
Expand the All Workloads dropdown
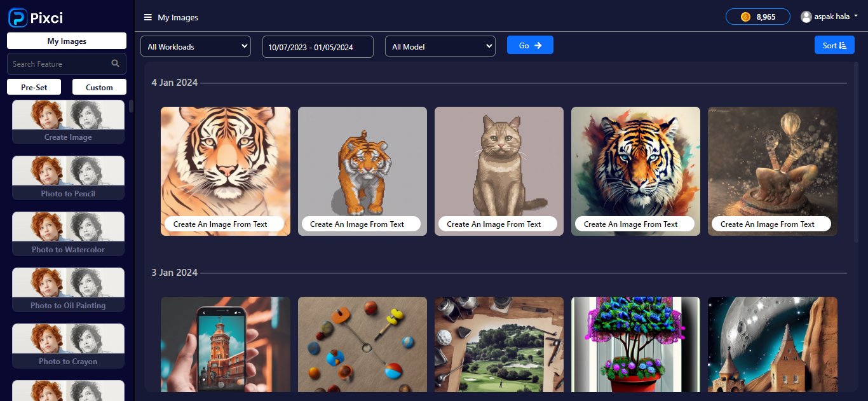point(196,46)
